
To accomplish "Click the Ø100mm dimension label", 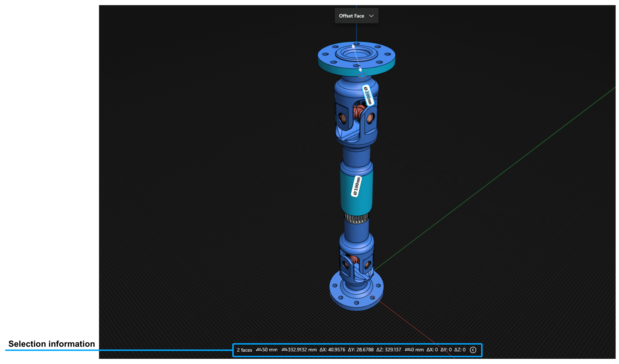I will [356, 186].
